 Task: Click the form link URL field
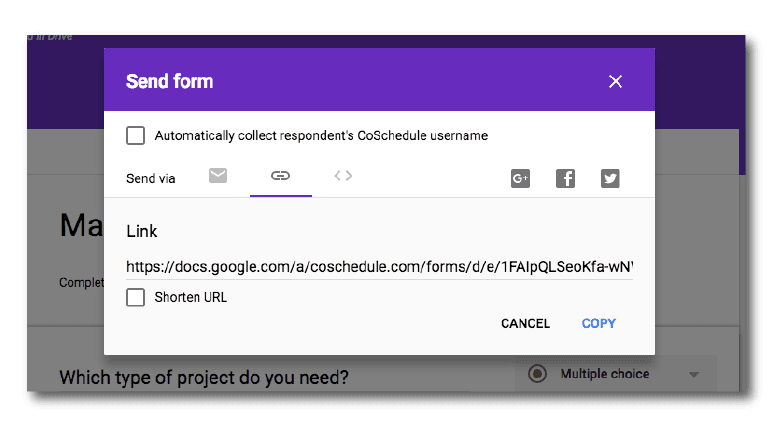pyautogui.click(x=379, y=267)
